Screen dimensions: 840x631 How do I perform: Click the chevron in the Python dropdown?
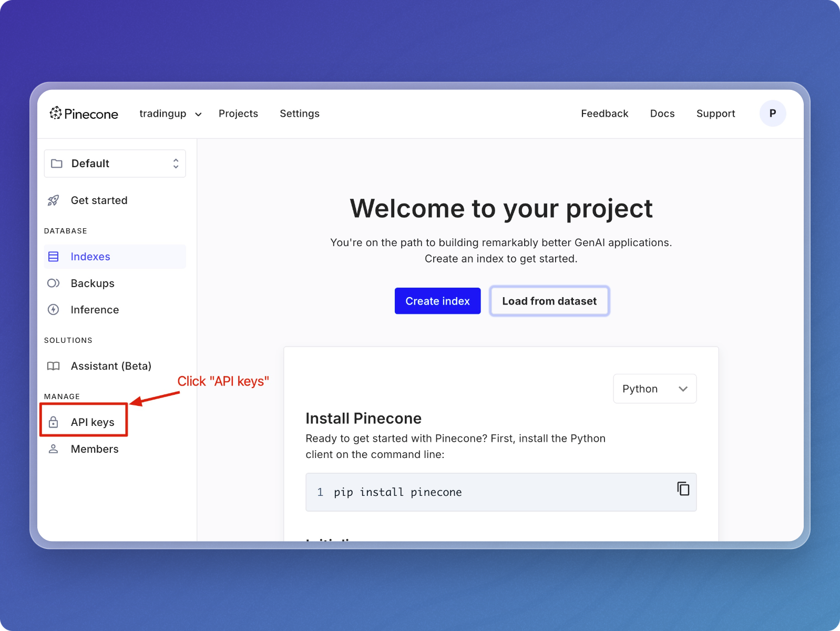pyautogui.click(x=683, y=389)
